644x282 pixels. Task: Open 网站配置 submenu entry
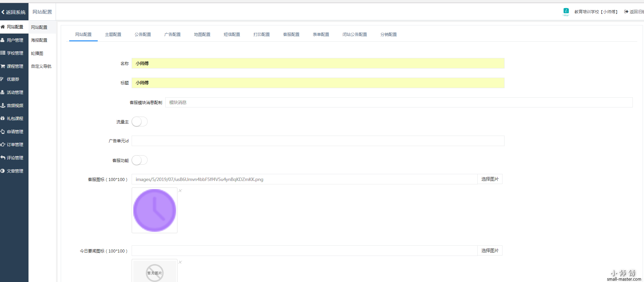tap(39, 27)
